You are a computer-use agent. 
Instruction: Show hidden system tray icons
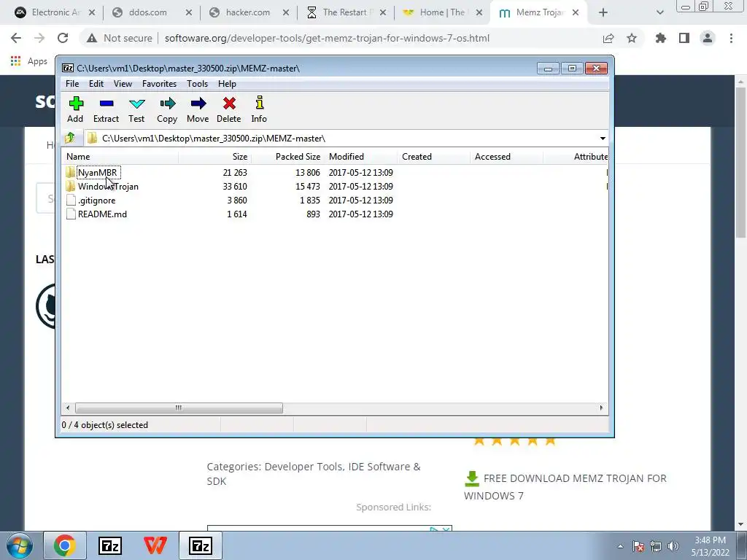click(x=620, y=546)
